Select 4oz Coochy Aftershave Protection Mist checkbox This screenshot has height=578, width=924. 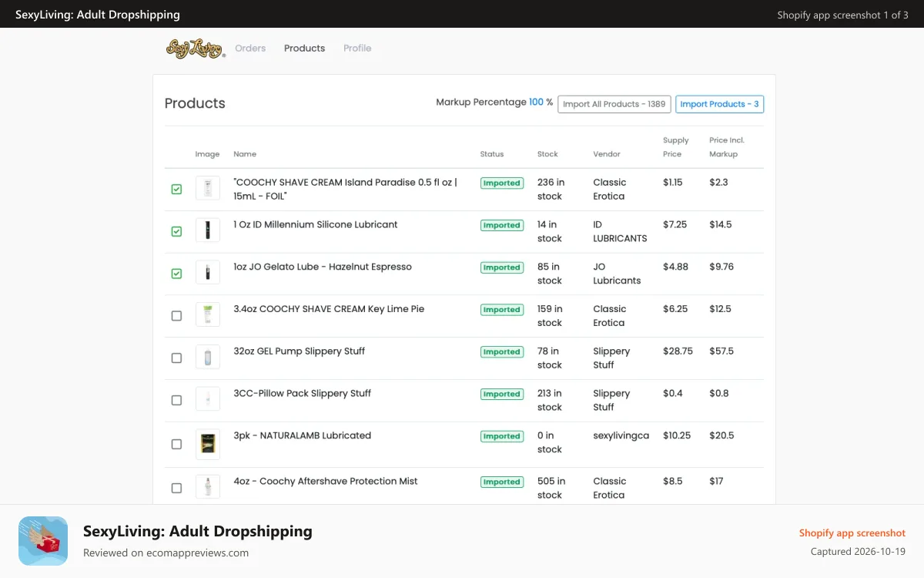(x=176, y=488)
